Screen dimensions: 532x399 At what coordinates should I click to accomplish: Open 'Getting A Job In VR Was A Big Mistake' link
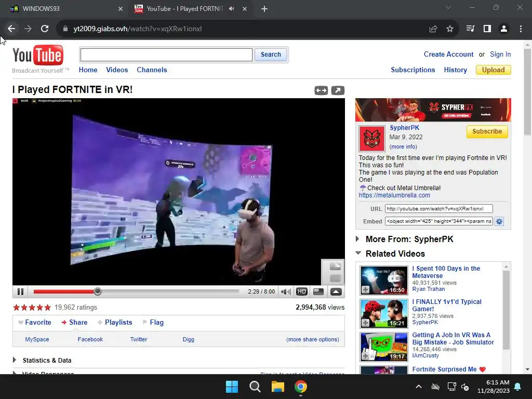click(453, 339)
